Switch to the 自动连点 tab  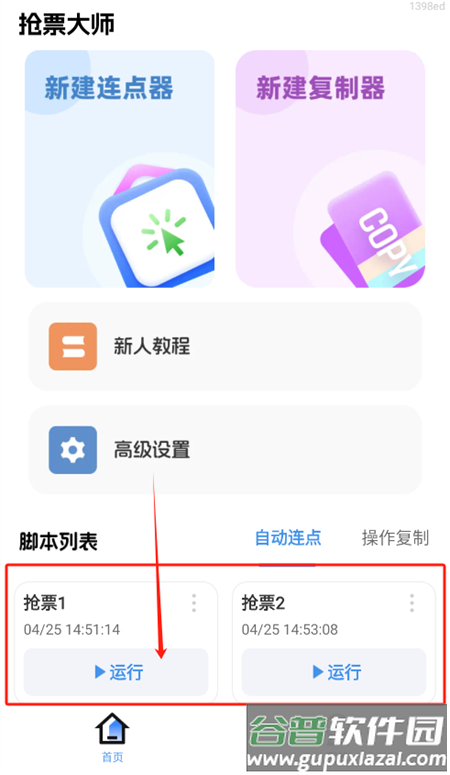[x=288, y=538]
